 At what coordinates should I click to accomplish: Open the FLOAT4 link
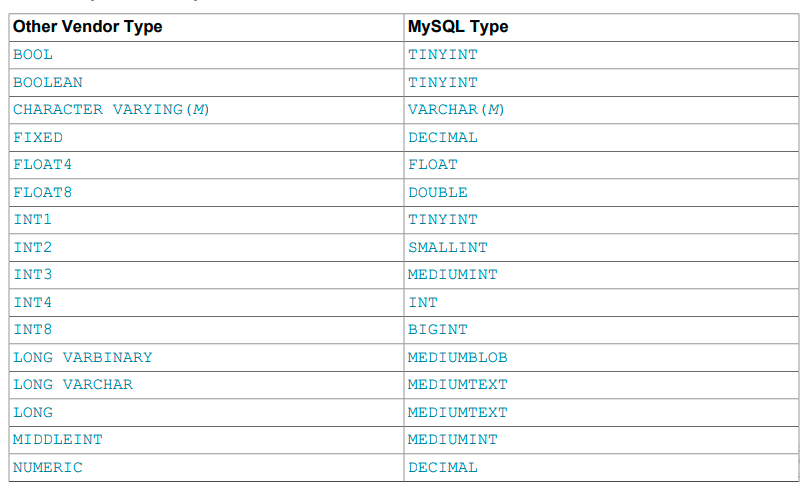coord(43,164)
